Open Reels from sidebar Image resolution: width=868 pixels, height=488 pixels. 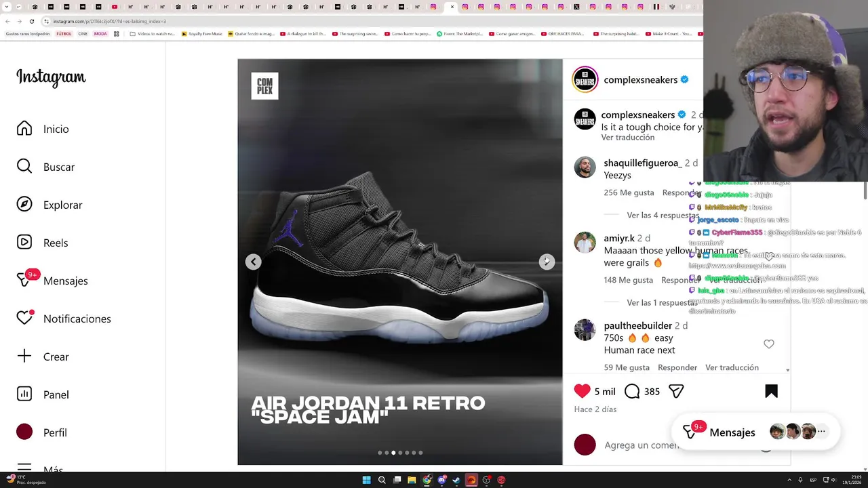(42, 243)
